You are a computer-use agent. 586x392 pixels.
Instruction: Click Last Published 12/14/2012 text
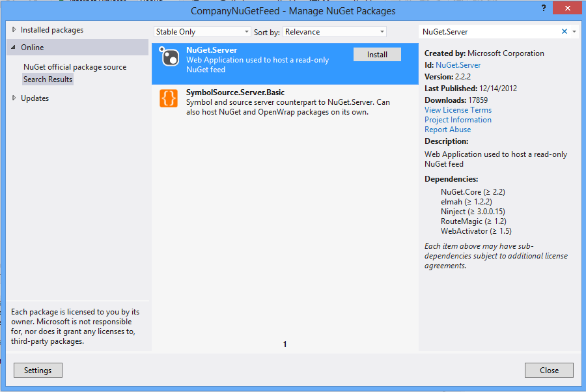(x=471, y=89)
